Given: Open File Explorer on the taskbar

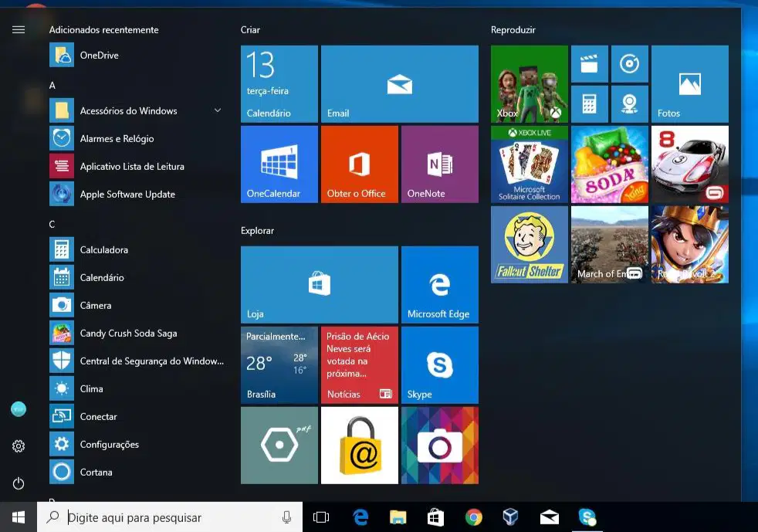Looking at the screenshot, I should coord(398,517).
